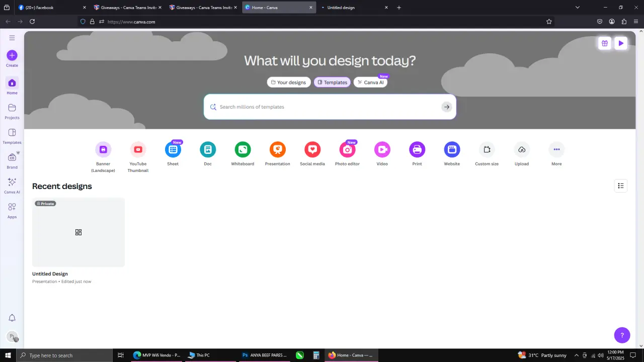Open MVP Wifi Vendo Edge taskbar item

pyautogui.click(x=156, y=355)
